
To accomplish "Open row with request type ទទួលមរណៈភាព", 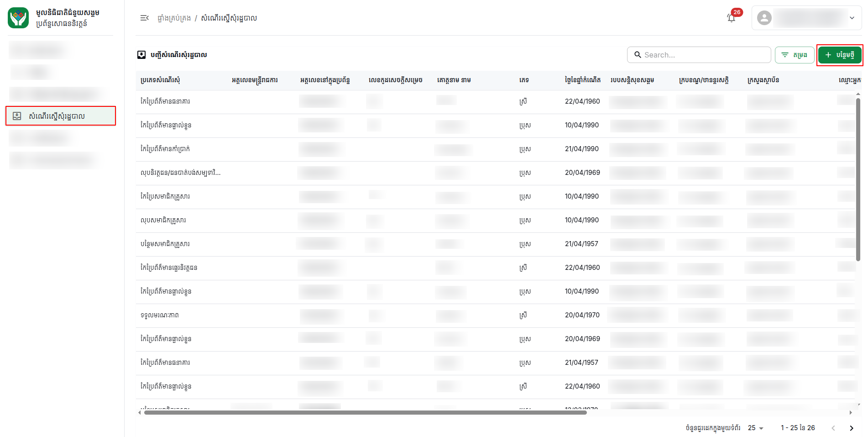I will point(495,316).
